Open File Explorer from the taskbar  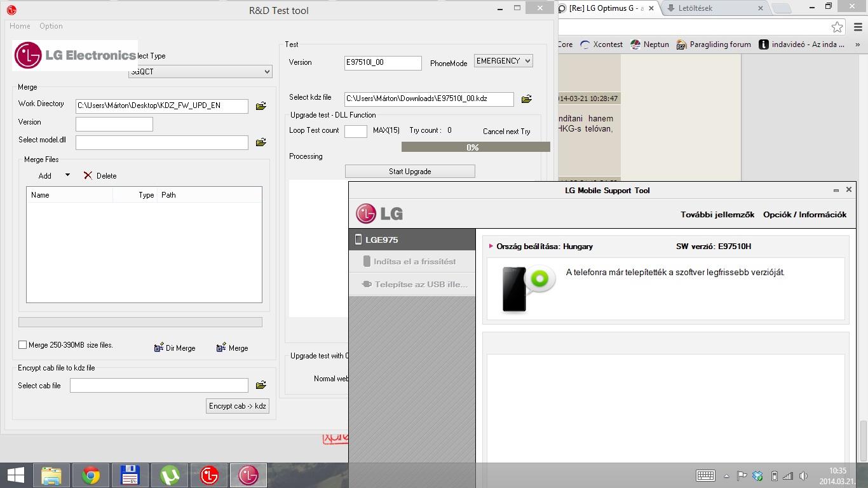coord(51,475)
